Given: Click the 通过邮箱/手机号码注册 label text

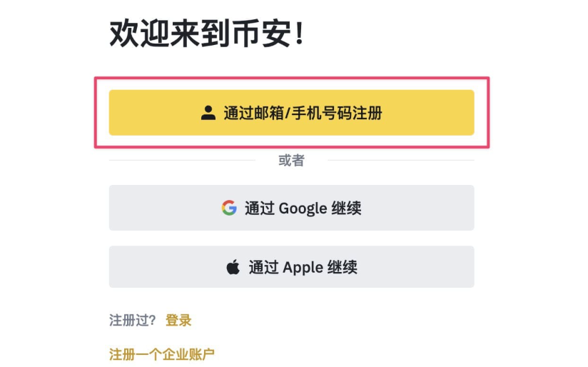Looking at the screenshot, I should point(303,113).
